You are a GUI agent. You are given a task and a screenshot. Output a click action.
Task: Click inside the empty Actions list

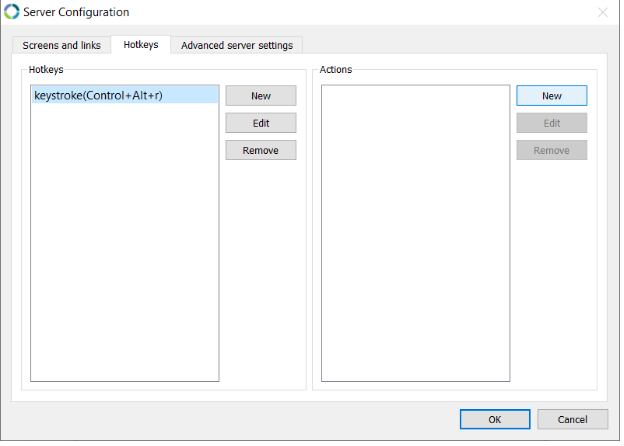pyautogui.click(x=415, y=233)
